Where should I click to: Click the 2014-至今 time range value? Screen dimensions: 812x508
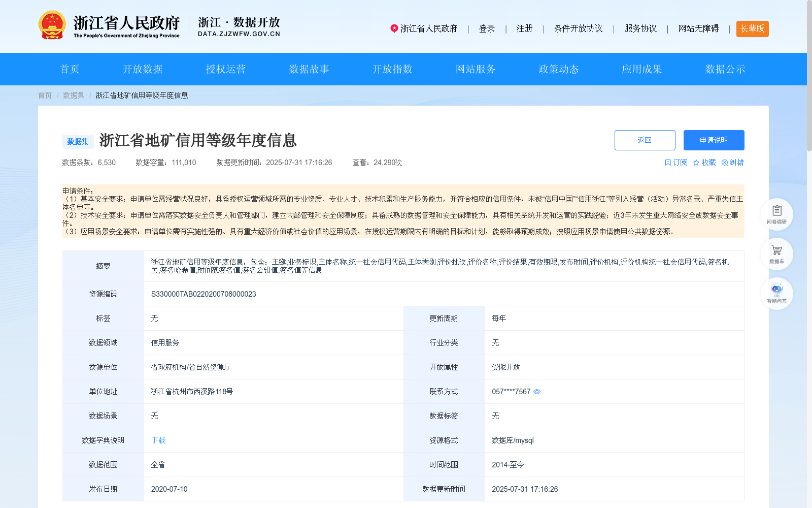click(x=508, y=465)
